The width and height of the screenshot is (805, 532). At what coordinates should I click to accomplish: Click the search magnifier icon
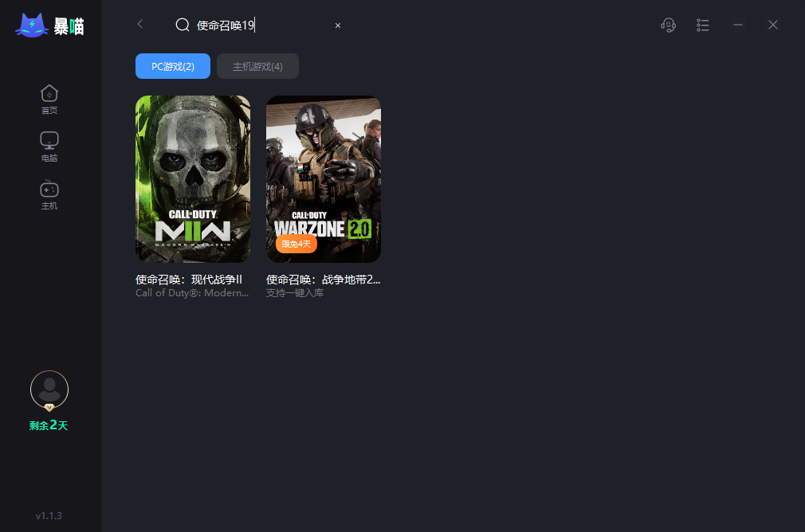pos(183,25)
